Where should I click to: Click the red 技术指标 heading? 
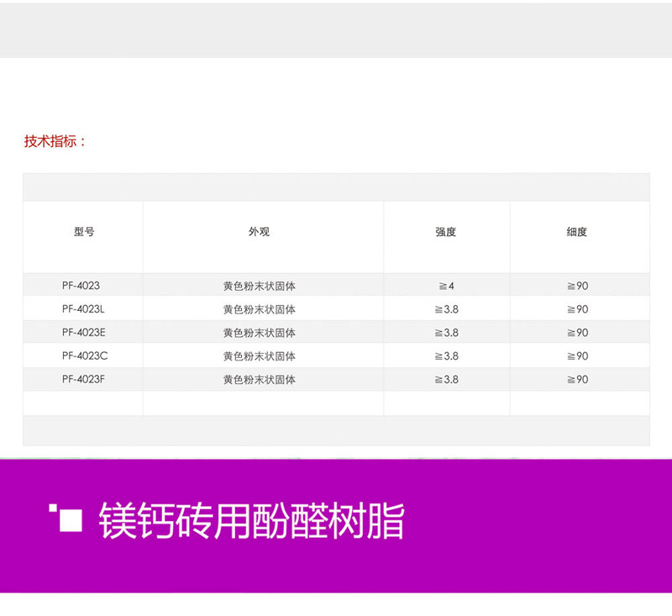coord(55,141)
